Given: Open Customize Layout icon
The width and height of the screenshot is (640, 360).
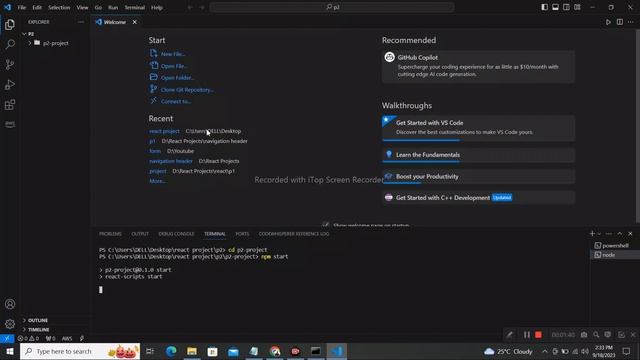Looking at the screenshot, I should pos(577,7).
